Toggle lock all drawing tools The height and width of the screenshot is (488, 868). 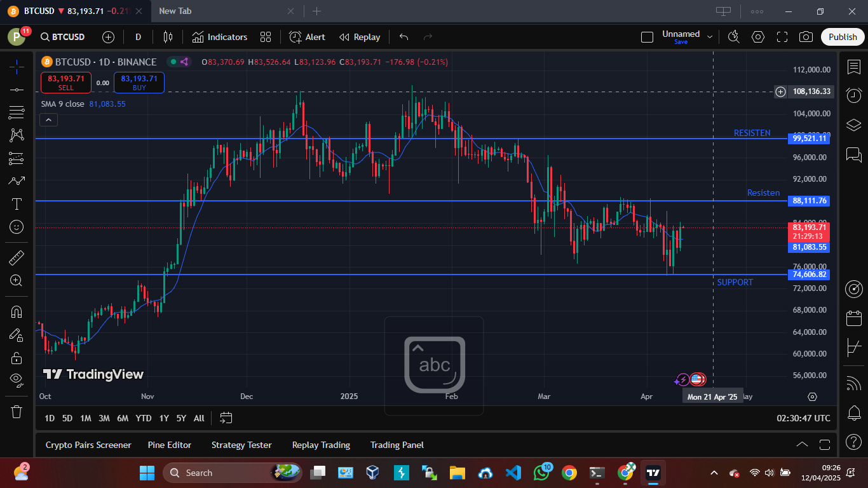[x=17, y=358]
